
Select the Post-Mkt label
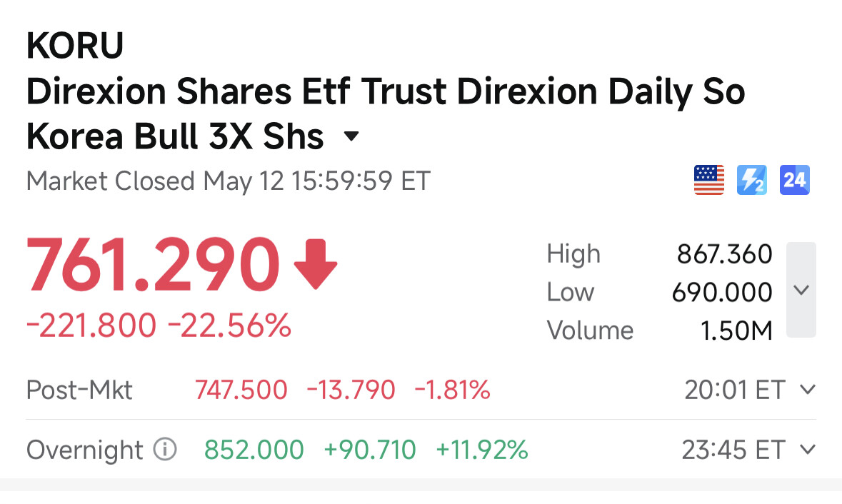tap(79, 390)
